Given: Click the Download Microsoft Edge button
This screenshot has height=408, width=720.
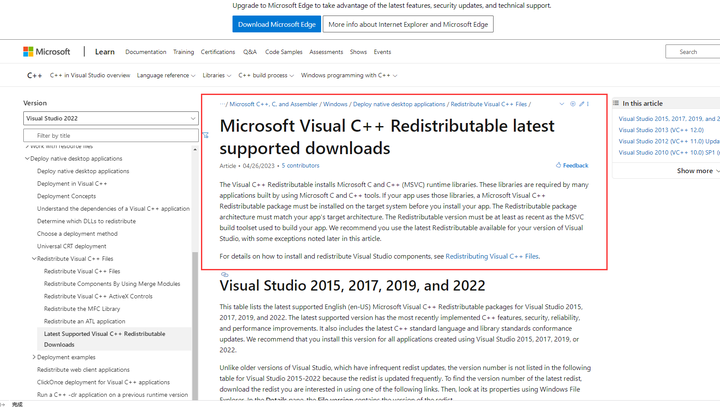Looking at the screenshot, I should pyautogui.click(x=276, y=24).
